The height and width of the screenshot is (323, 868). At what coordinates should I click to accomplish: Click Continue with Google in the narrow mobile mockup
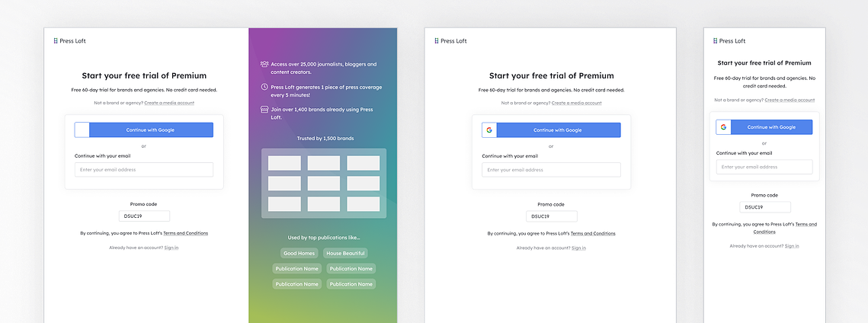[764, 127]
